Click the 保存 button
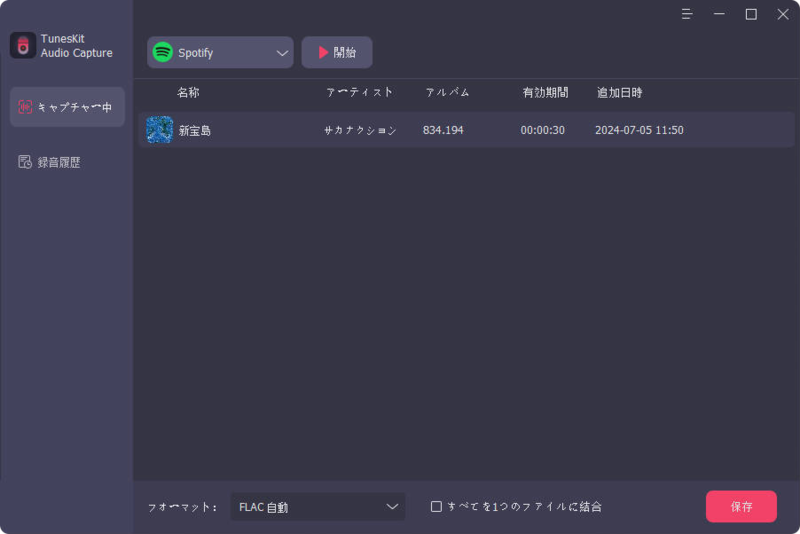 tap(741, 506)
